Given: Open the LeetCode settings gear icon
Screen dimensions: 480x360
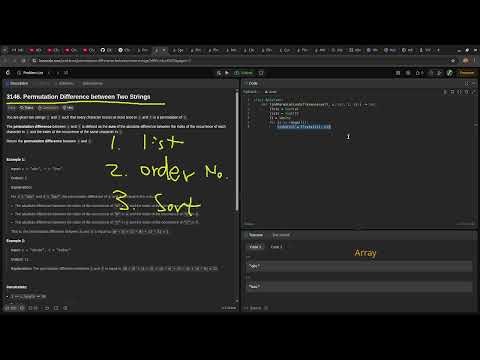Looking at the screenshot, I should 408,73.
